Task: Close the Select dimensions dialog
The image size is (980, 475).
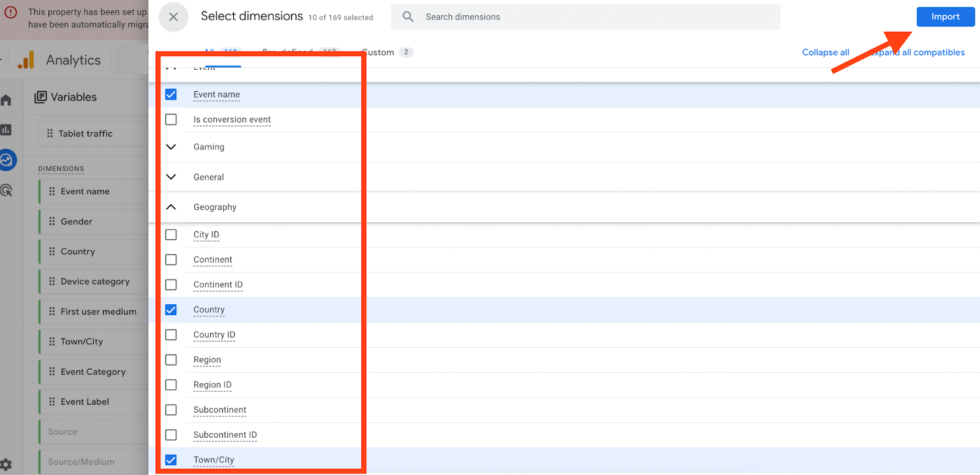Action: (173, 17)
